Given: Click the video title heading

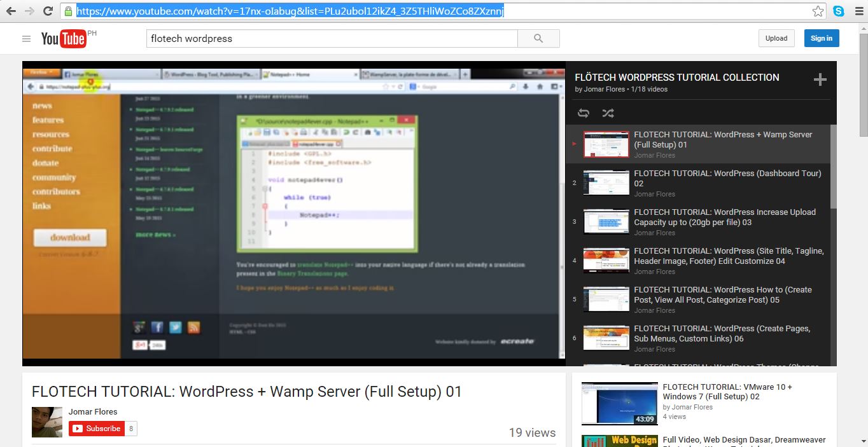Looking at the screenshot, I should pos(247,392).
